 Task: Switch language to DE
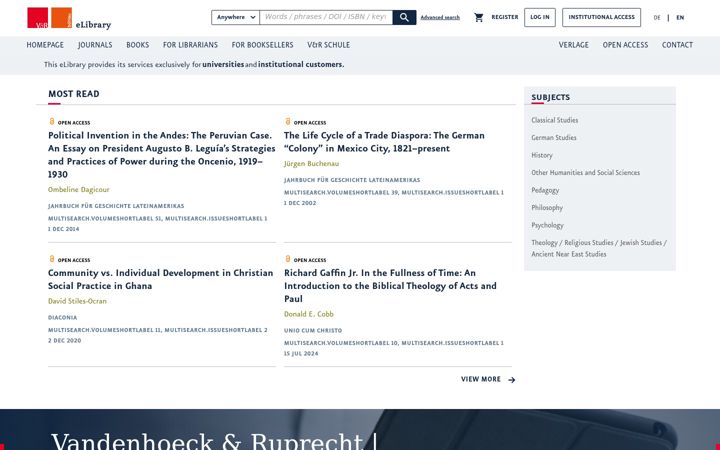coord(657,17)
